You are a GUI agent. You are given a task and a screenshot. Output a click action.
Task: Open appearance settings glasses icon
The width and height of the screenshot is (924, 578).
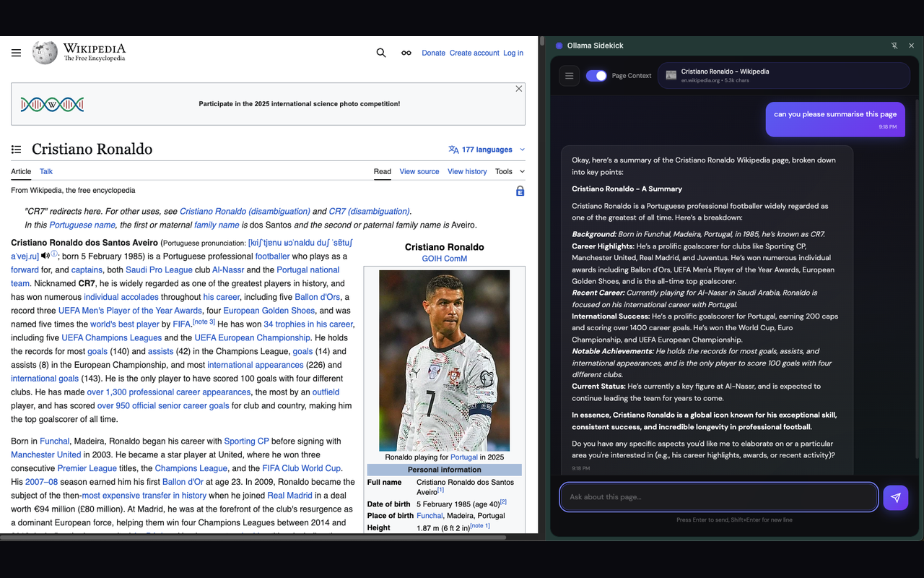click(x=406, y=53)
